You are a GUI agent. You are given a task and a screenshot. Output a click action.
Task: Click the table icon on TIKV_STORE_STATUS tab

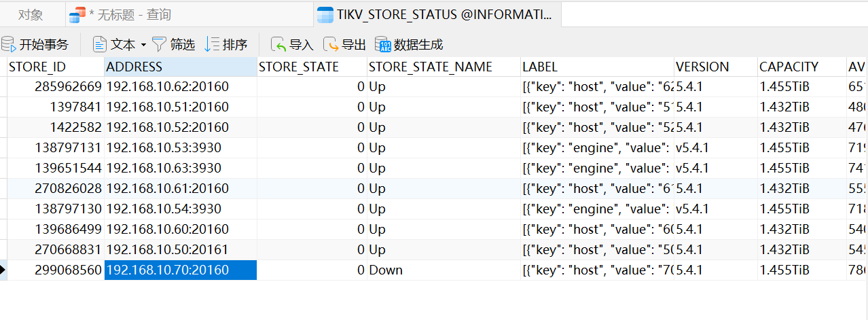tap(326, 14)
